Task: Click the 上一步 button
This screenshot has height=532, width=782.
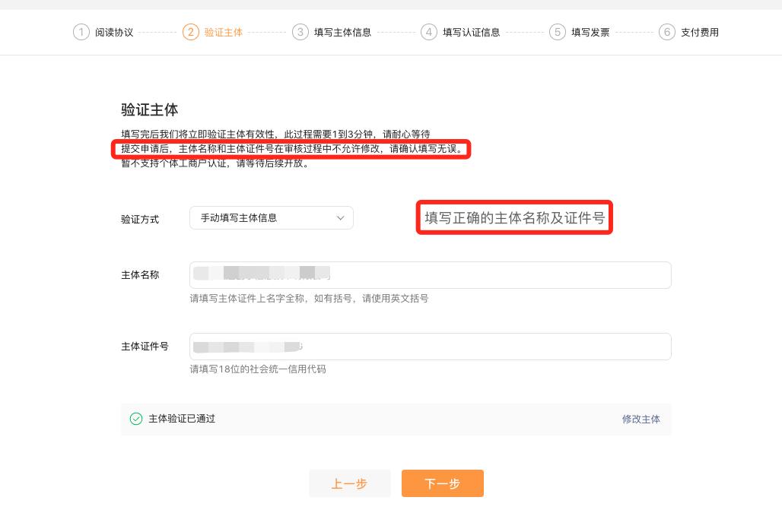Action: [x=349, y=483]
